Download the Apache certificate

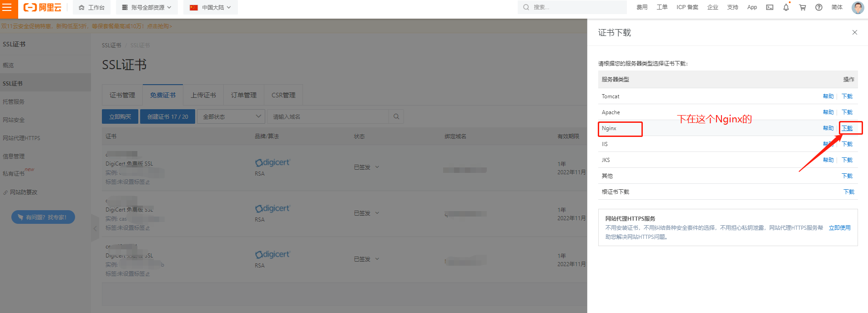coord(847,112)
